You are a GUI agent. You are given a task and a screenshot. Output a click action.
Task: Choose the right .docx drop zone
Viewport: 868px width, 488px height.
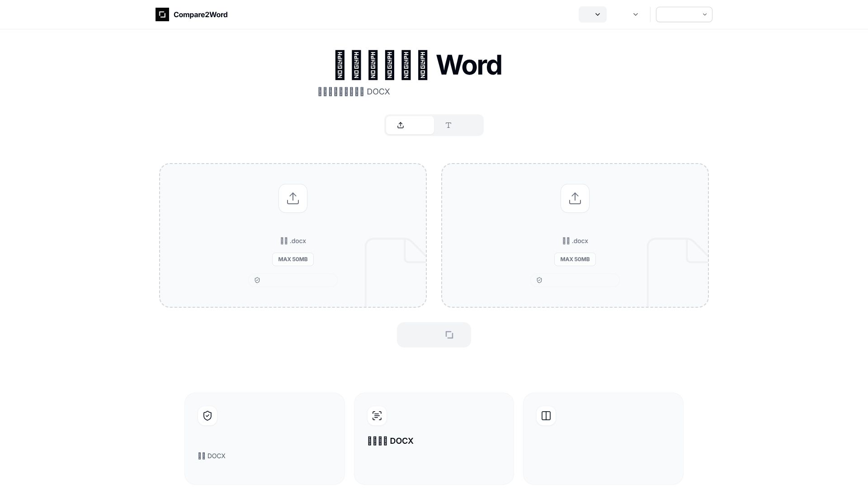[x=575, y=235]
